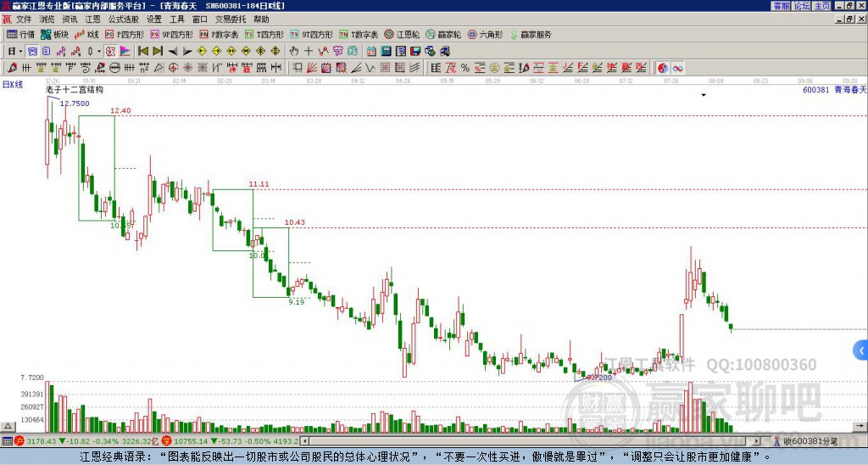Open the 江恩轮 tool
The image size is (868, 465).
tap(402, 34)
